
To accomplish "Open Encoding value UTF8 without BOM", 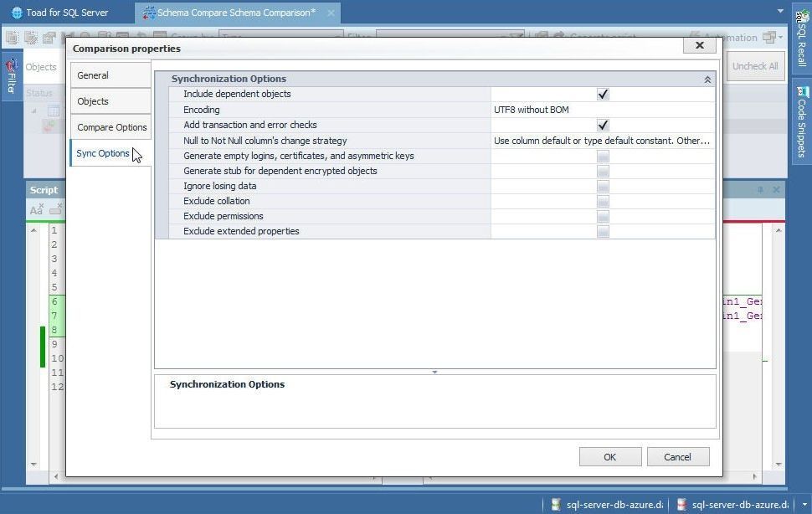I will click(x=603, y=110).
